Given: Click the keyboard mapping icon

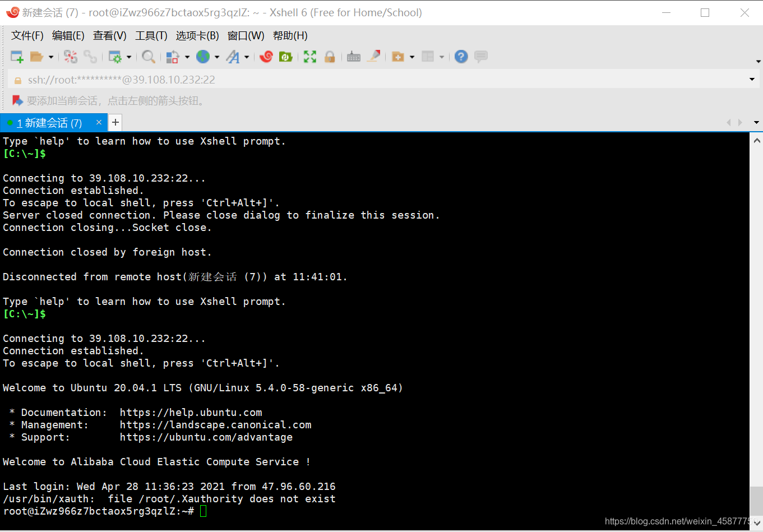Looking at the screenshot, I should [354, 57].
